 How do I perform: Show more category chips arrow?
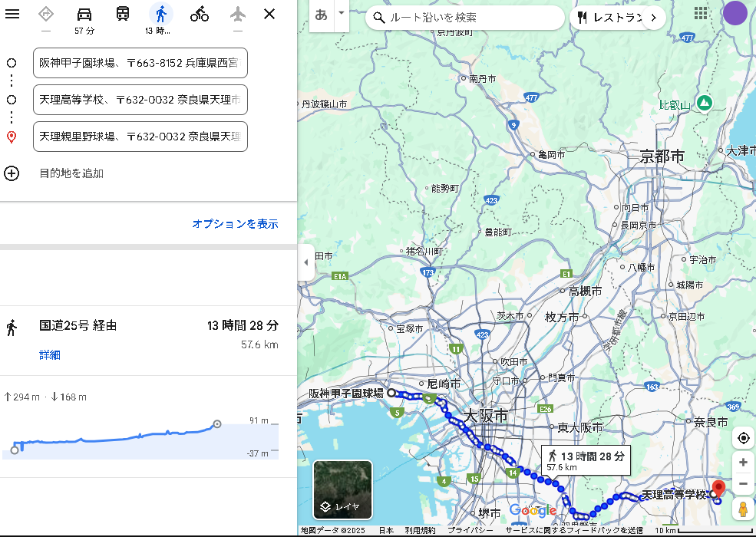pos(654,18)
